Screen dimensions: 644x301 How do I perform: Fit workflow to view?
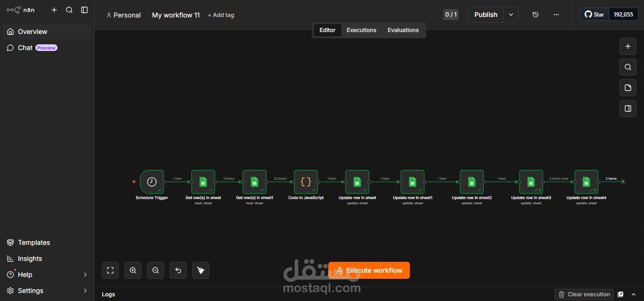(110, 270)
